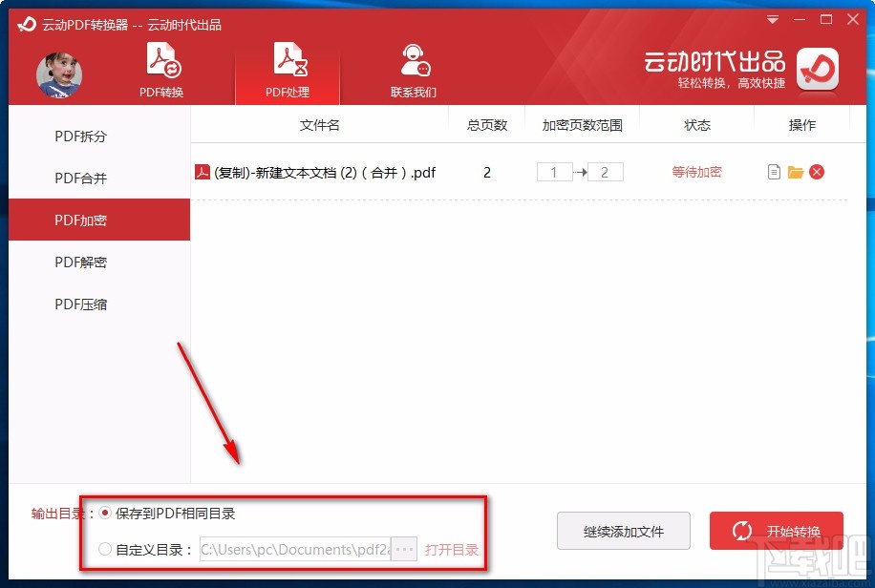Select 保存到PDF相同目录 radio button
Image resolution: width=875 pixels, height=588 pixels.
click(105, 513)
